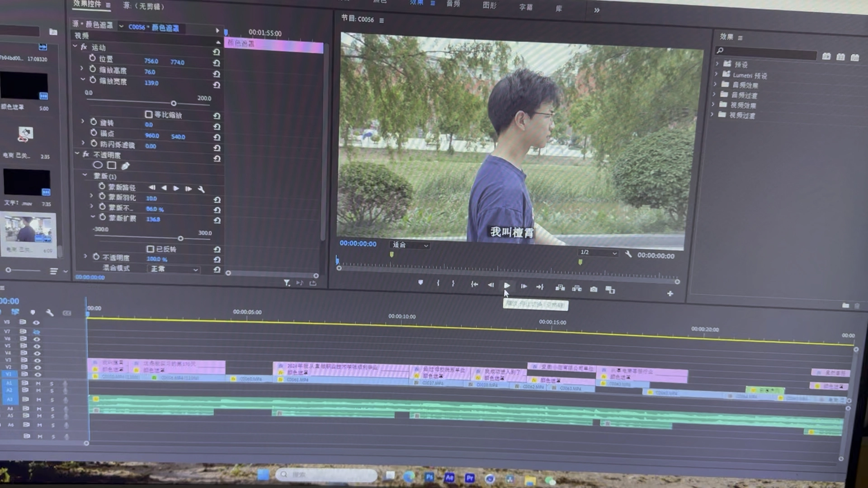This screenshot has width=868, height=488.
Task: Collapse the 不透明度 effect group
Action: 77,154
